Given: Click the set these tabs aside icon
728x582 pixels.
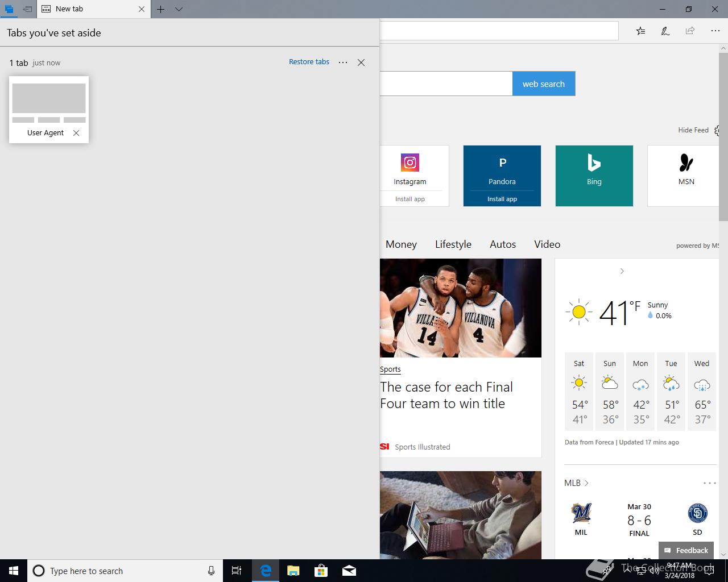Looking at the screenshot, I should point(27,9).
